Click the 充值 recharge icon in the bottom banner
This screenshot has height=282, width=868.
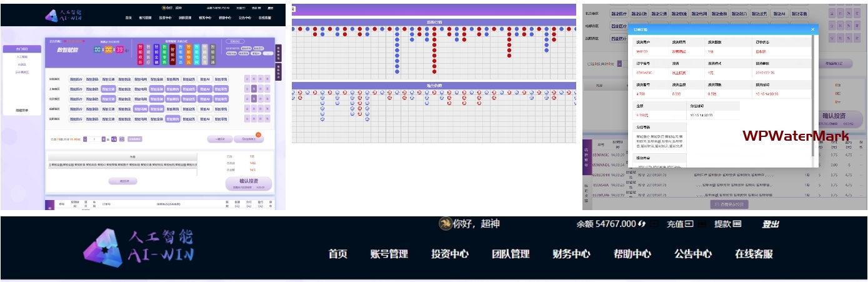point(689,224)
